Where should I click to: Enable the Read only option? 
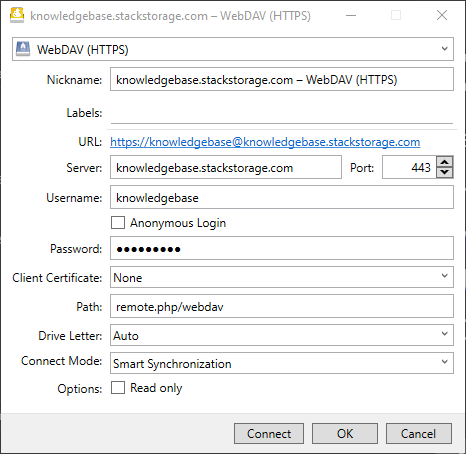click(118, 388)
